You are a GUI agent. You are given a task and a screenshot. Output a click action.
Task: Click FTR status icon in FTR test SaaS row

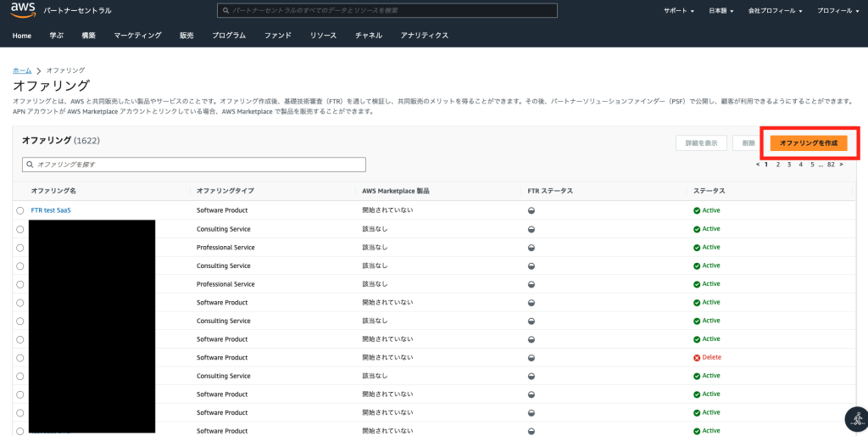(531, 210)
